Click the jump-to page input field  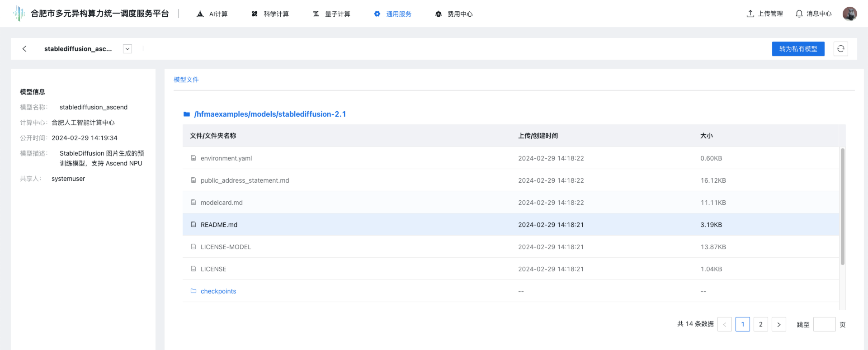(x=824, y=324)
